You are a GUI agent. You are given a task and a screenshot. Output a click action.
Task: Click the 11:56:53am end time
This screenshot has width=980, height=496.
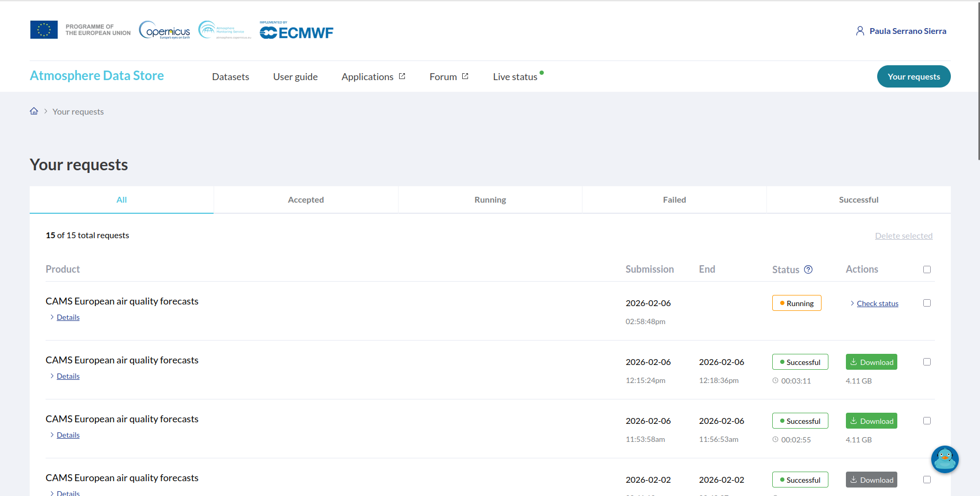(718, 439)
